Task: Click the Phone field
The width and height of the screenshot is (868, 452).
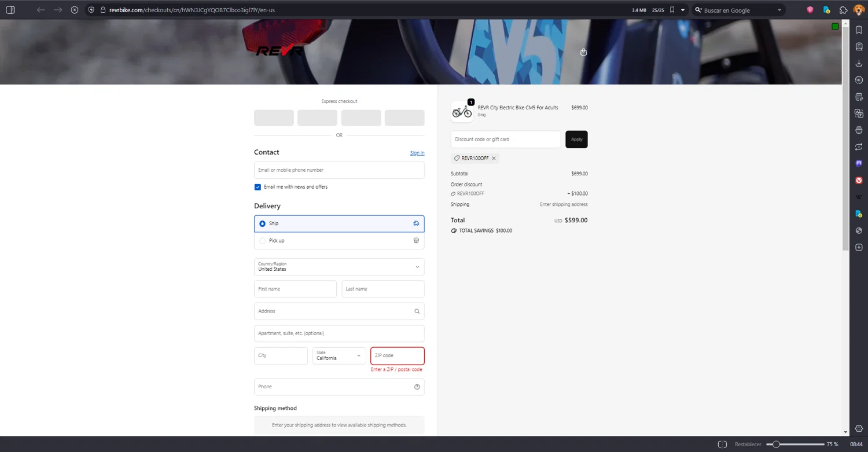Action: 339,387
